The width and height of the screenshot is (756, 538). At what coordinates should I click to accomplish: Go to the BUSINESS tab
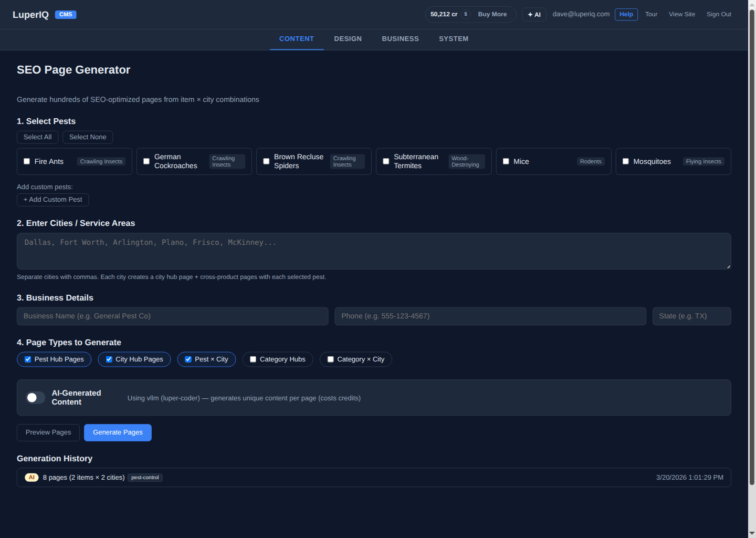(x=400, y=38)
